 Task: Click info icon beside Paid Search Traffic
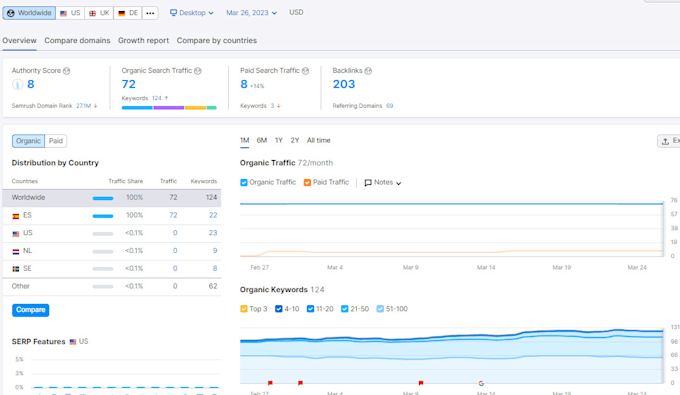tap(305, 71)
